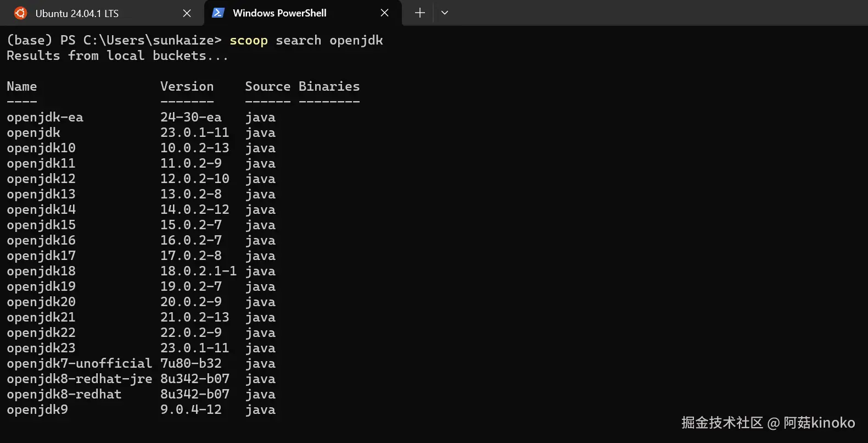Click version '21.0.2-13' in the list
868x443 pixels.
194,317
